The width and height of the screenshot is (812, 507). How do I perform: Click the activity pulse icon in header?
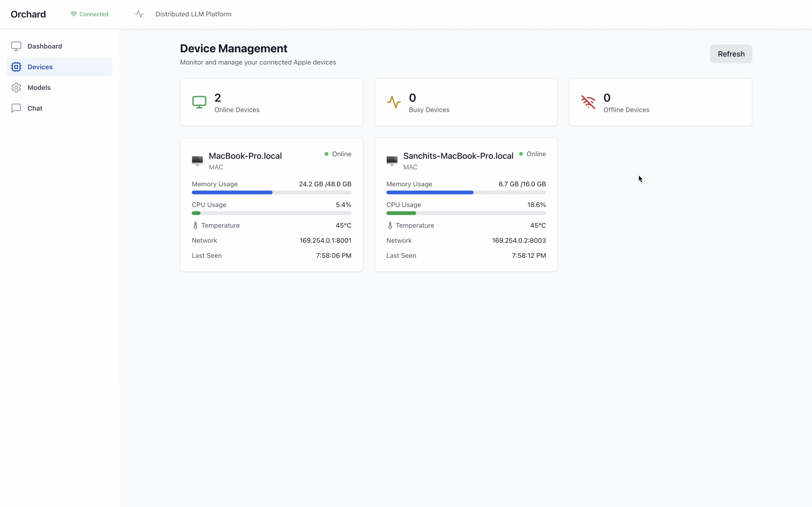coord(140,14)
